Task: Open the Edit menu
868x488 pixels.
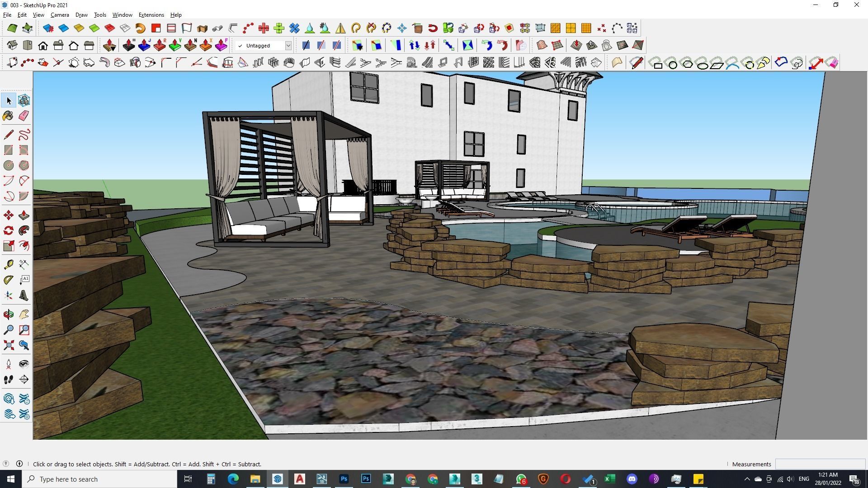Action: 22,15
